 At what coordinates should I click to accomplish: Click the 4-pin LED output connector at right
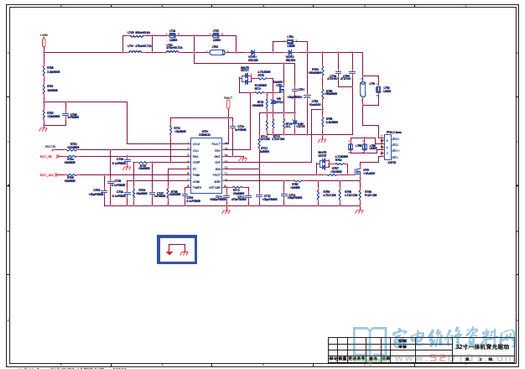pos(387,147)
